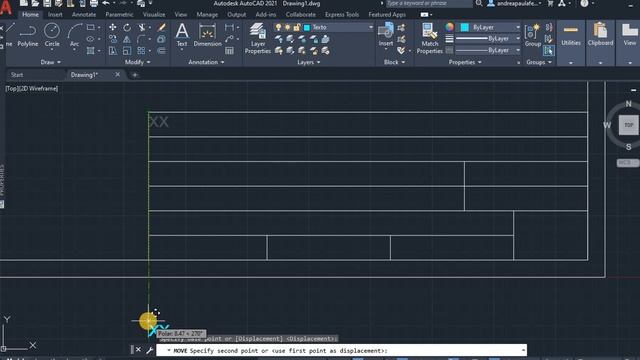
Task: Activate Match Properties tool
Action: tap(429, 38)
